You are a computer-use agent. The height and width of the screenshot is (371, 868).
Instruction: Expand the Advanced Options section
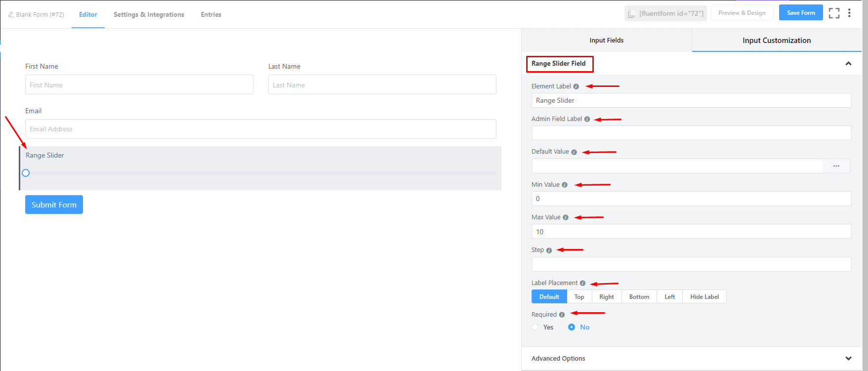pyautogui.click(x=848, y=359)
